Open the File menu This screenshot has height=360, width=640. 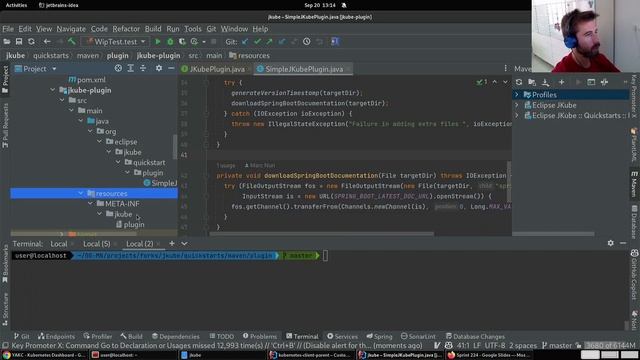click(8, 29)
